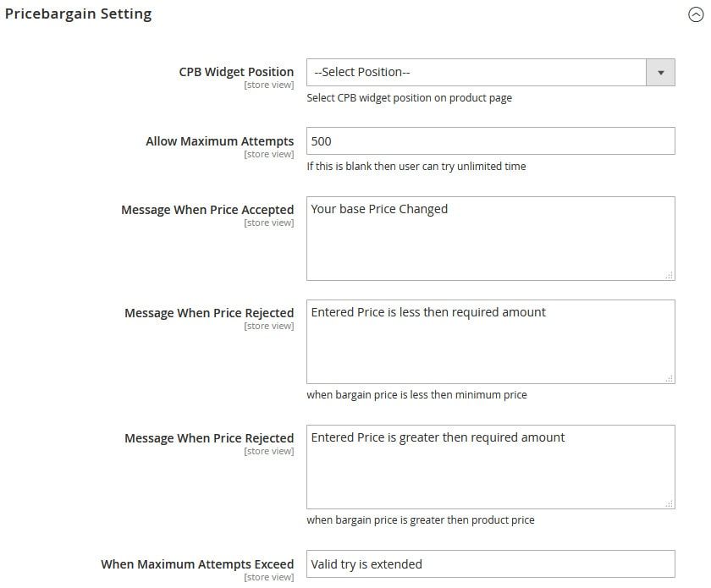Click the 'Your base Price Changed' textarea
Screen dimensions: 711x588
point(490,239)
